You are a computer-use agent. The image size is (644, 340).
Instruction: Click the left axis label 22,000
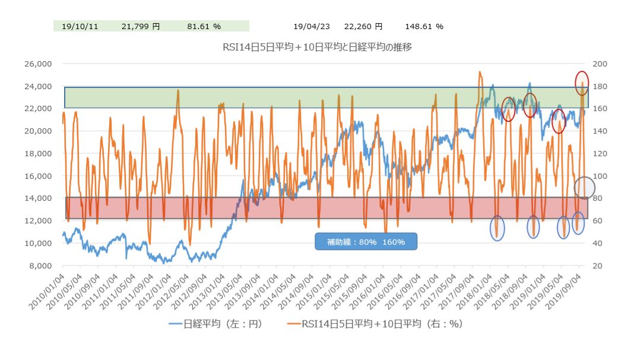tap(38, 109)
